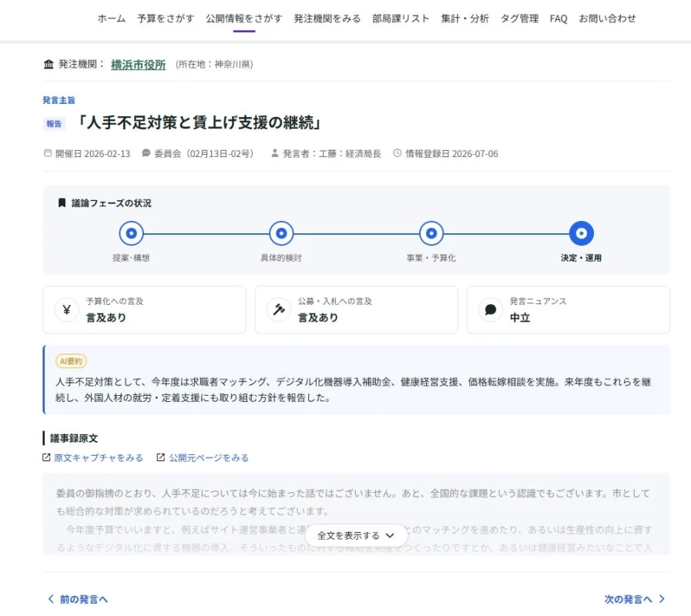Image resolution: width=691 pixels, height=616 pixels.
Task: Click the bookmark icon beside 議論フェーズの状況
Action: [x=62, y=203]
